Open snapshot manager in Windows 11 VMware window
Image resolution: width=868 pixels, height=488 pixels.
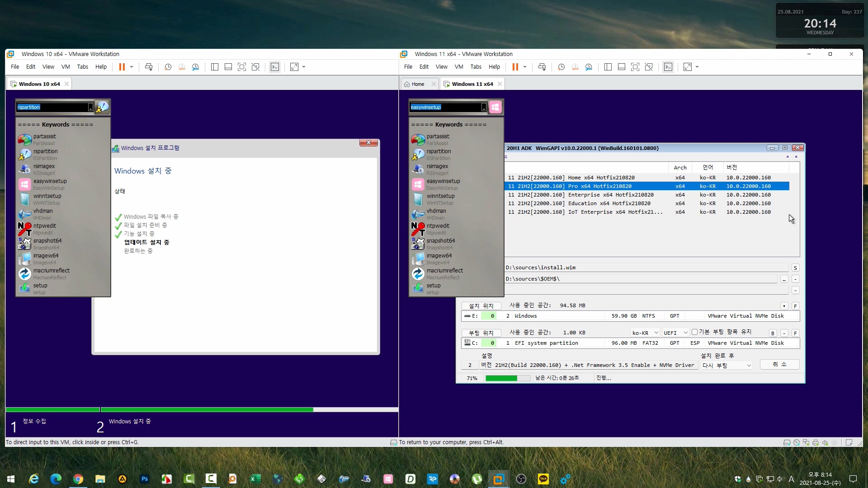tap(589, 67)
